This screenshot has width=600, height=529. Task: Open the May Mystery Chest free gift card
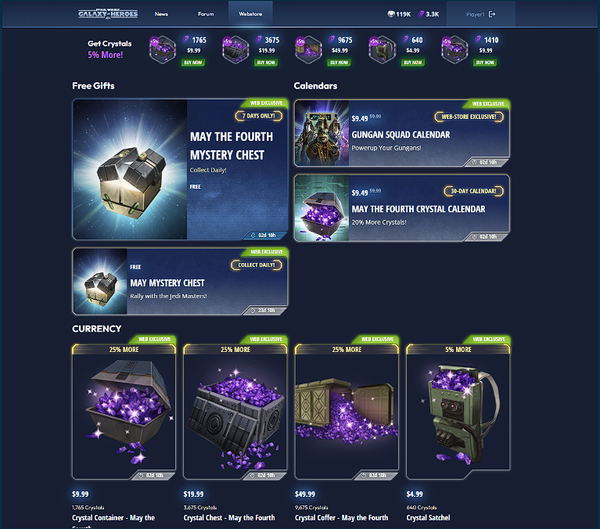180,281
